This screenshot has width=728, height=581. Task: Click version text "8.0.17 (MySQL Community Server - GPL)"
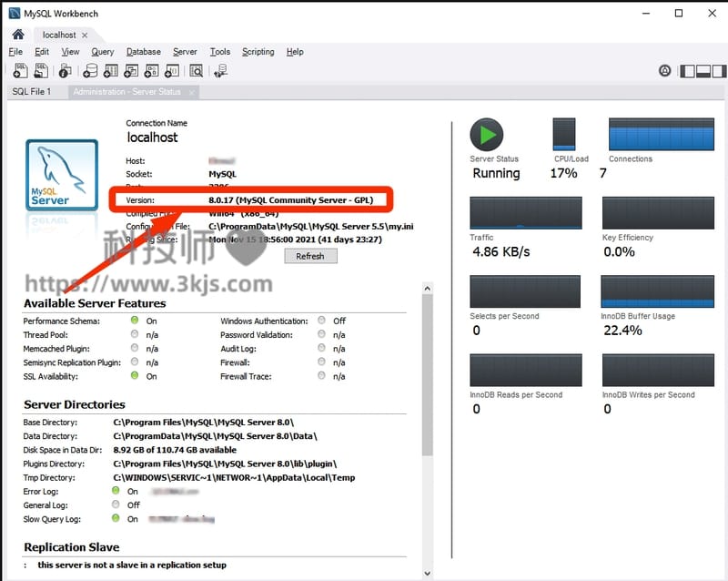click(290, 200)
